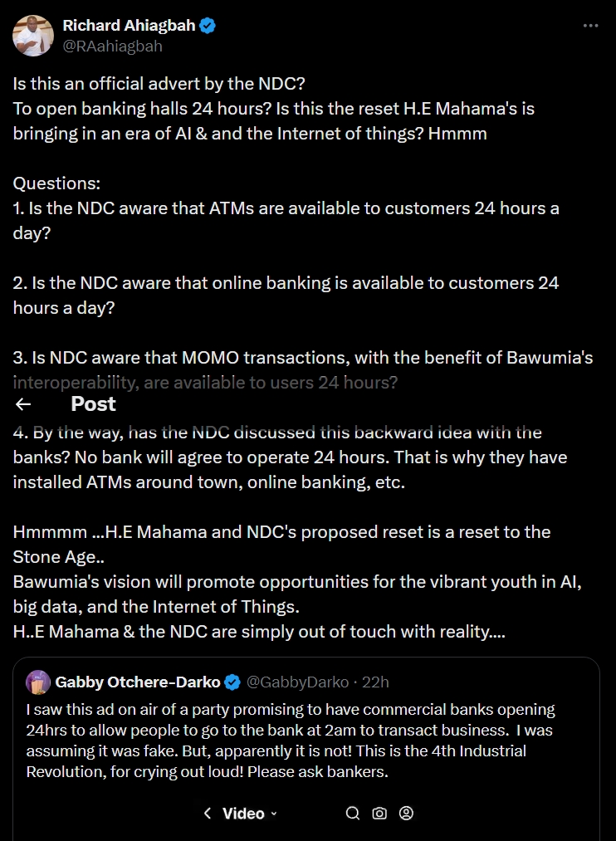The image size is (616, 841).
Task: Click Gabby Otchere-Darko's name in quote
Action: tap(138, 682)
